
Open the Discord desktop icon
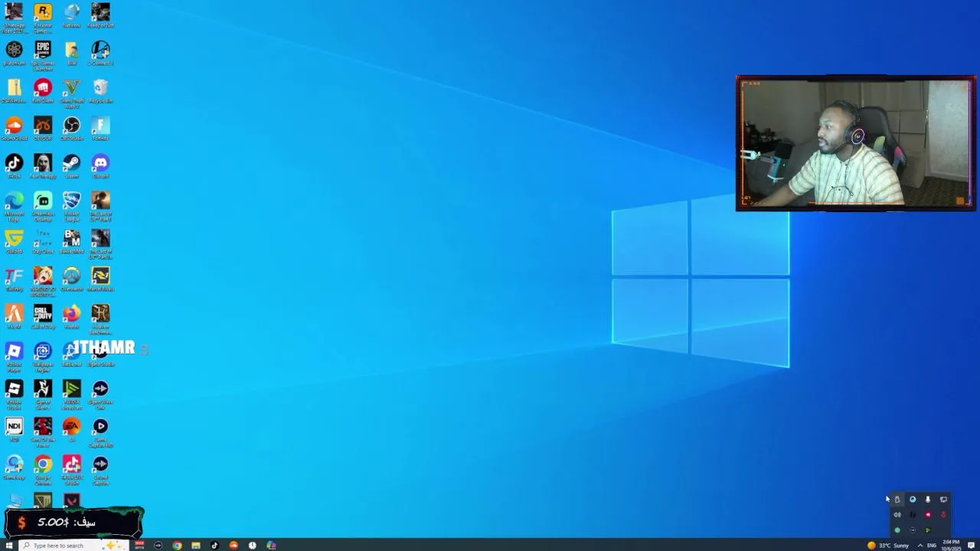100,166
